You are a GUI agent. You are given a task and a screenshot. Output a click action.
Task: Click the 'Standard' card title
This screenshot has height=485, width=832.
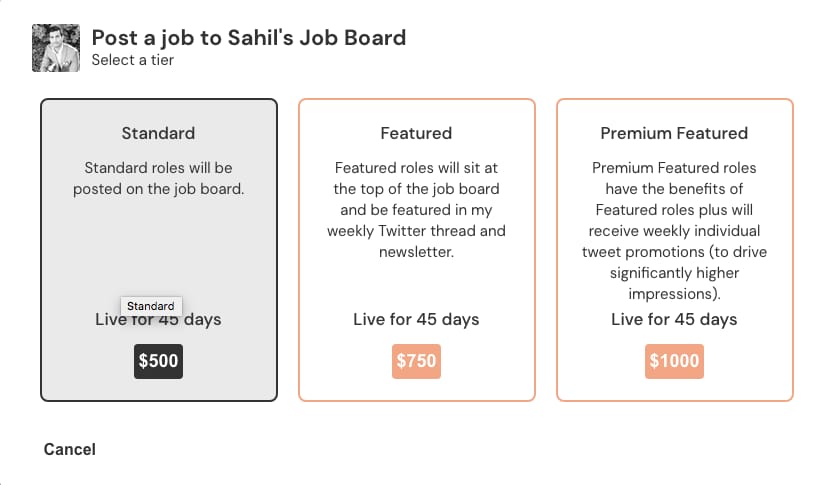[158, 133]
